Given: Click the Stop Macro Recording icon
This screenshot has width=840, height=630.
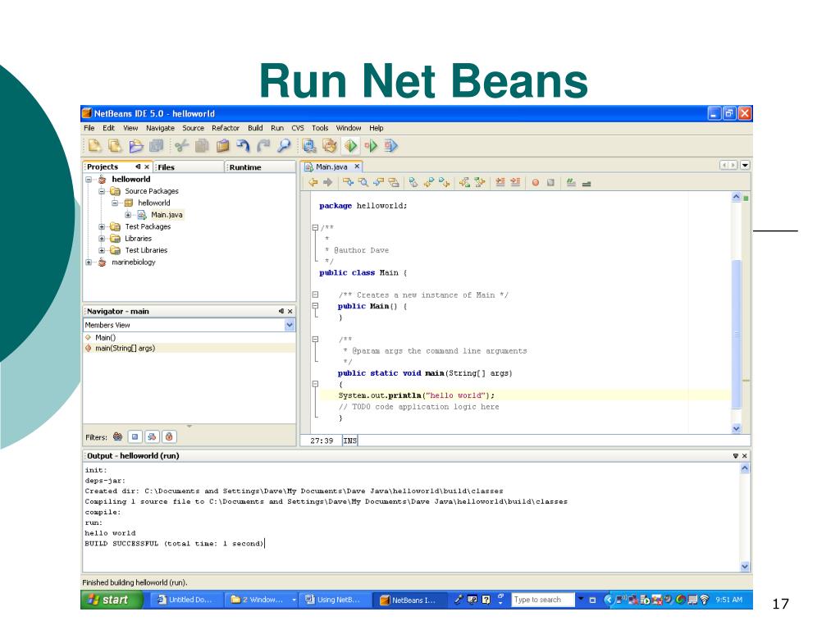Looking at the screenshot, I should 550,183.
